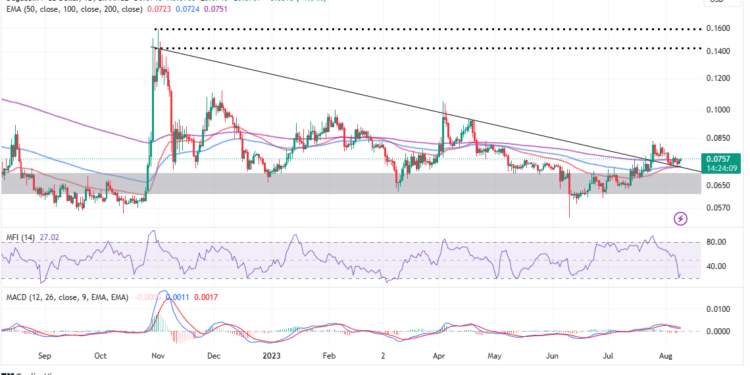This screenshot has height=375, width=750.
Task: Click the MFI value 27.02
Action: [48, 237]
